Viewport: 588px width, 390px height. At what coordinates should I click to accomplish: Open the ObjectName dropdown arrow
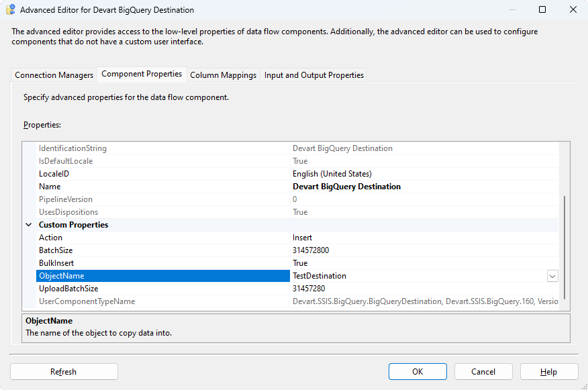[552, 276]
